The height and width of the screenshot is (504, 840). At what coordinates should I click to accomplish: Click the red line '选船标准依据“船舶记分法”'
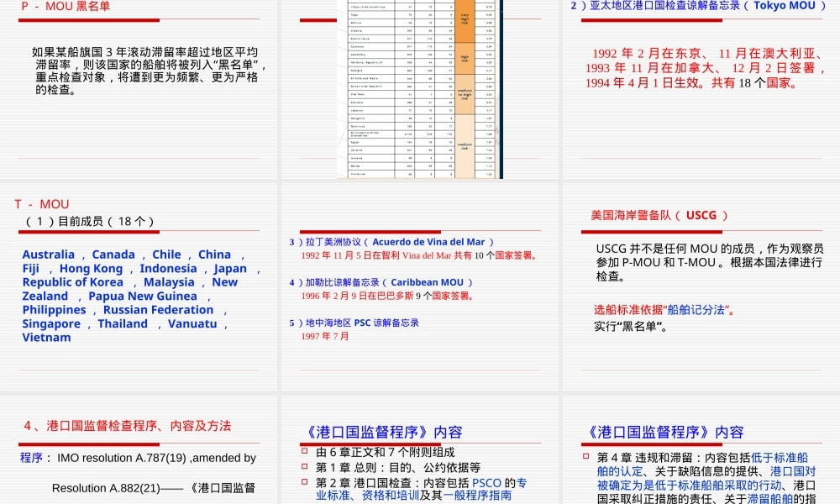point(664,310)
